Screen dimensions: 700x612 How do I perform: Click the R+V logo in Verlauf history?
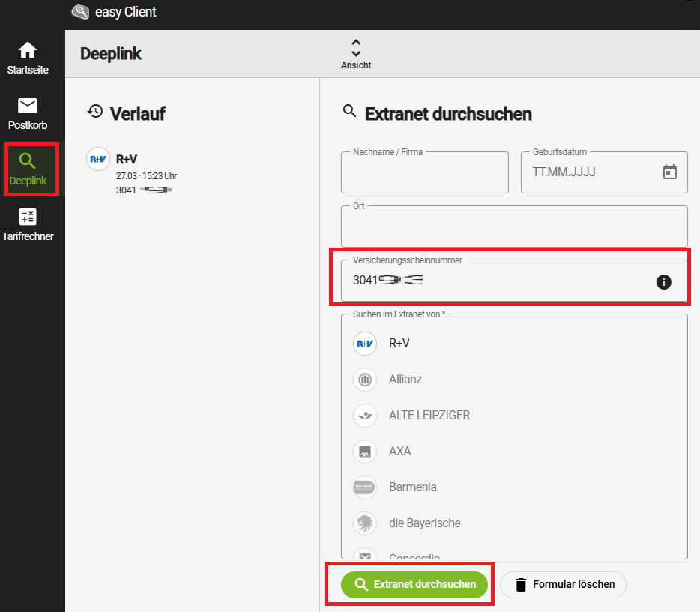(x=98, y=159)
